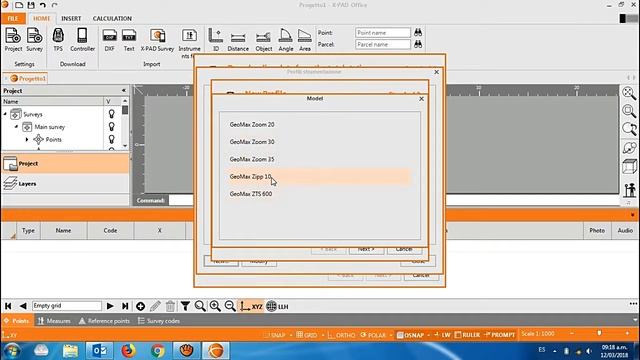Collapse the Main survey tree node

16,127
